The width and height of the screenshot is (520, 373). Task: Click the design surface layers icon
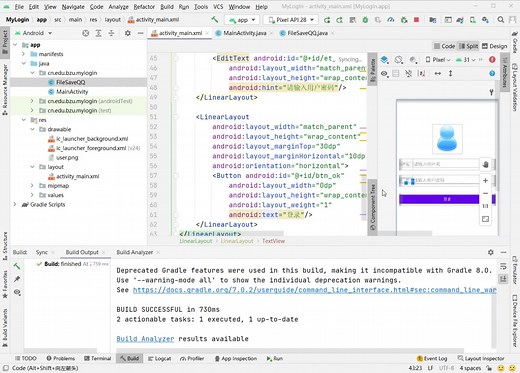click(x=384, y=60)
